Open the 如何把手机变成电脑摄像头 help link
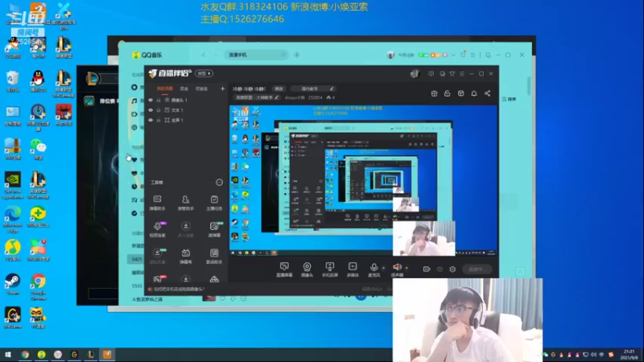644x362 pixels. coord(179,289)
